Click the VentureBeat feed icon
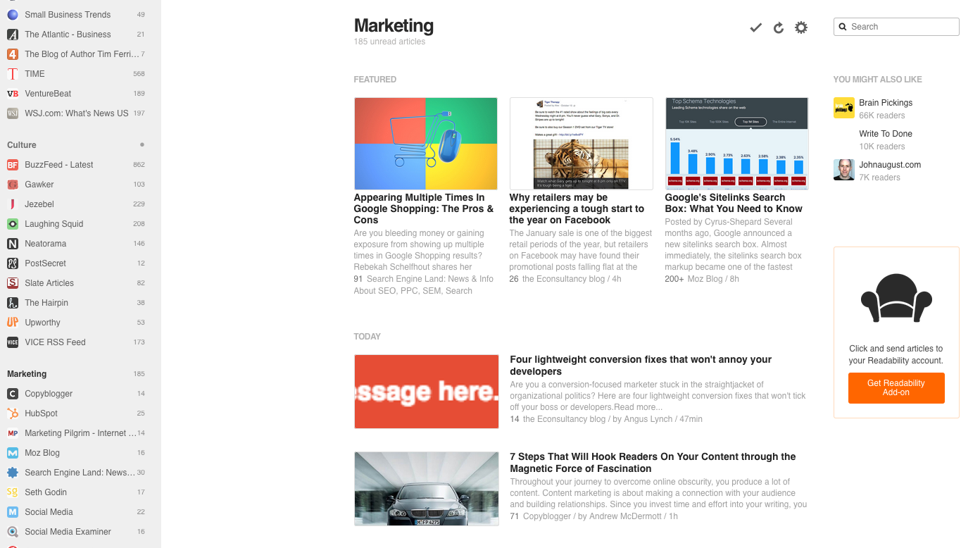This screenshot has height=548, width=980. (x=13, y=94)
